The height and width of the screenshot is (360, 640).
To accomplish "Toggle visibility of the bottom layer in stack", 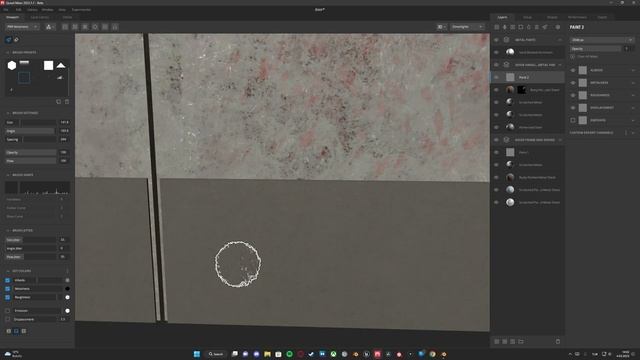I will coord(496,202).
